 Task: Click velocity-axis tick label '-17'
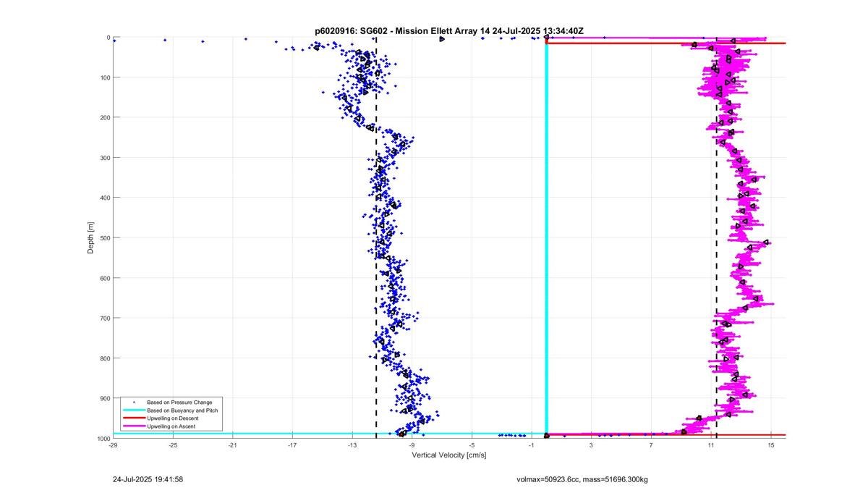click(x=292, y=445)
